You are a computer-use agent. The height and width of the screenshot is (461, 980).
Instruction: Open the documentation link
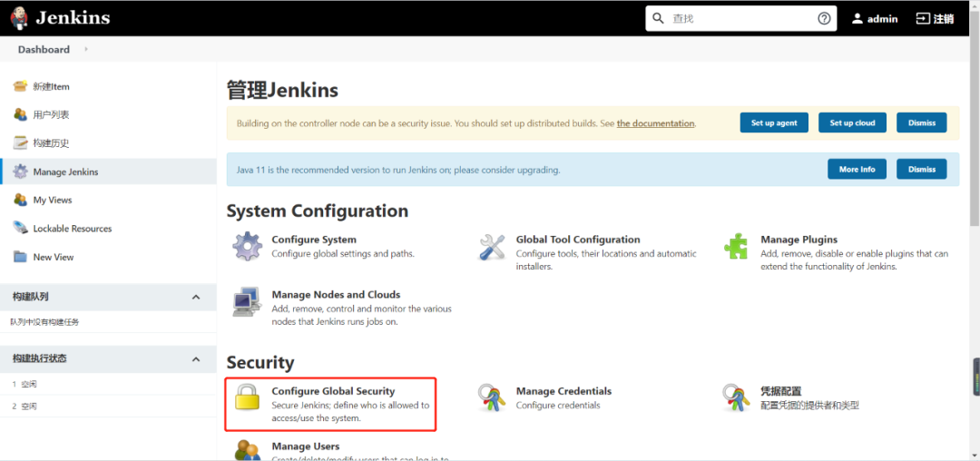point(656,123)
